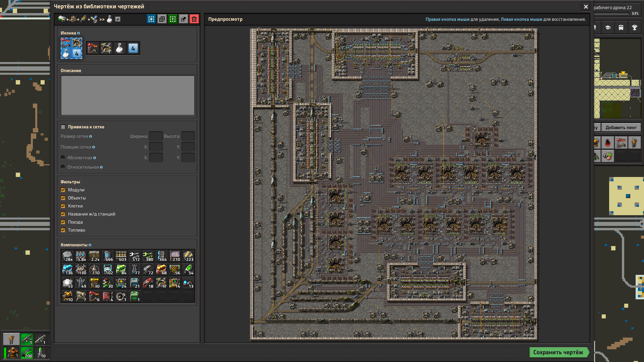The height and width of the screenshot is (362, 644).
Task: Uncheck the Топливо filter
Action: coord(63,230)
